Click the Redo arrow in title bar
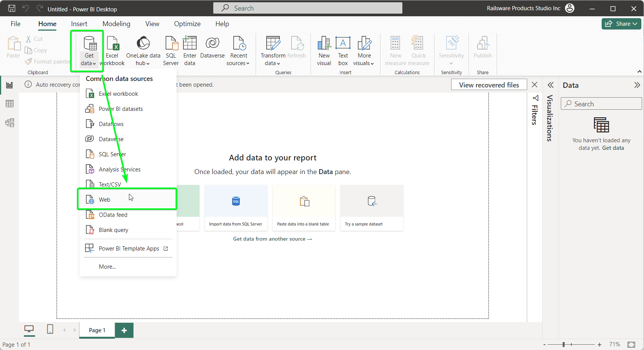Image resolution: width=644 pixels, height=350 pixels. [x=39, y=8]
